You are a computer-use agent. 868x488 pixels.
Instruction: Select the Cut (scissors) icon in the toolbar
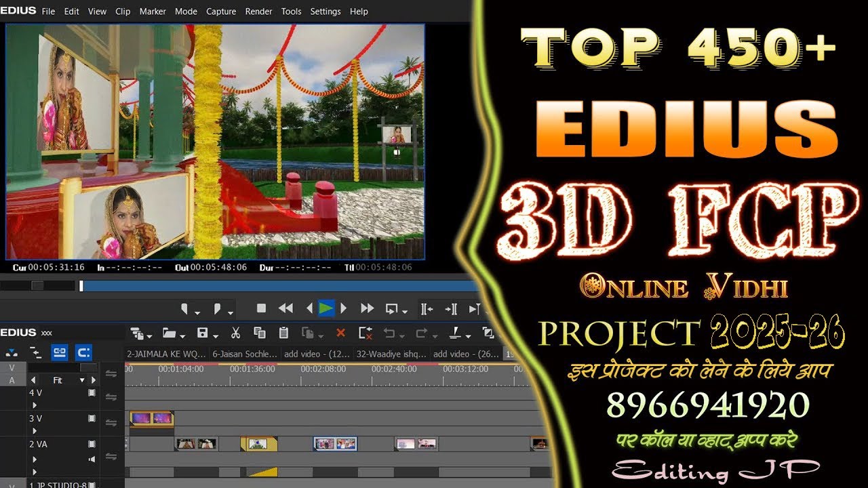[236, 333]
